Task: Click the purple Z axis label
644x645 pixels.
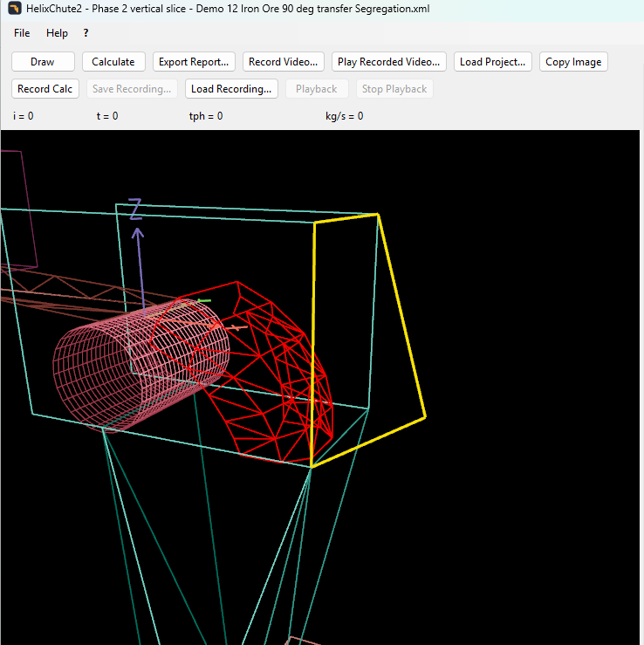Action: [135, 209]
